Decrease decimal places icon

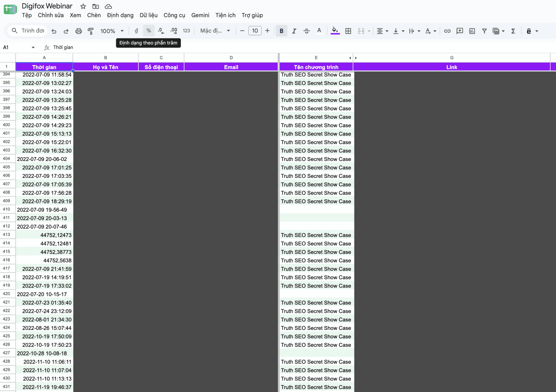pyautogui.click(x=161, y=31)
